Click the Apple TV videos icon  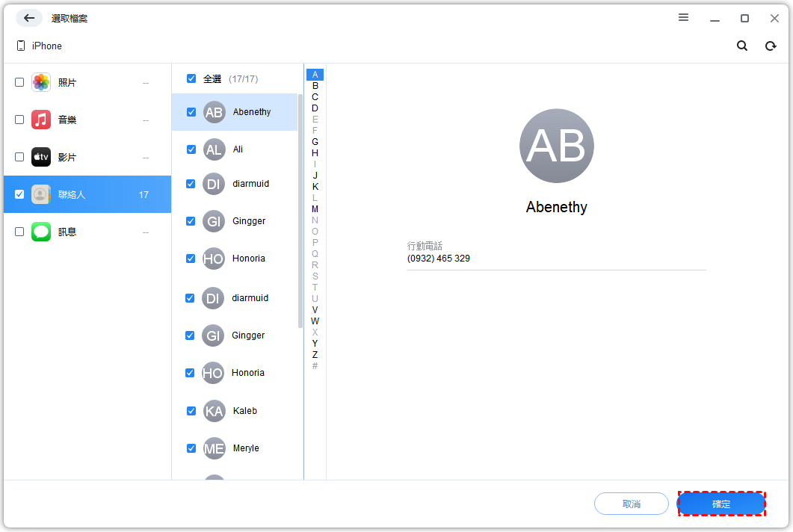(x=41, y=157)
